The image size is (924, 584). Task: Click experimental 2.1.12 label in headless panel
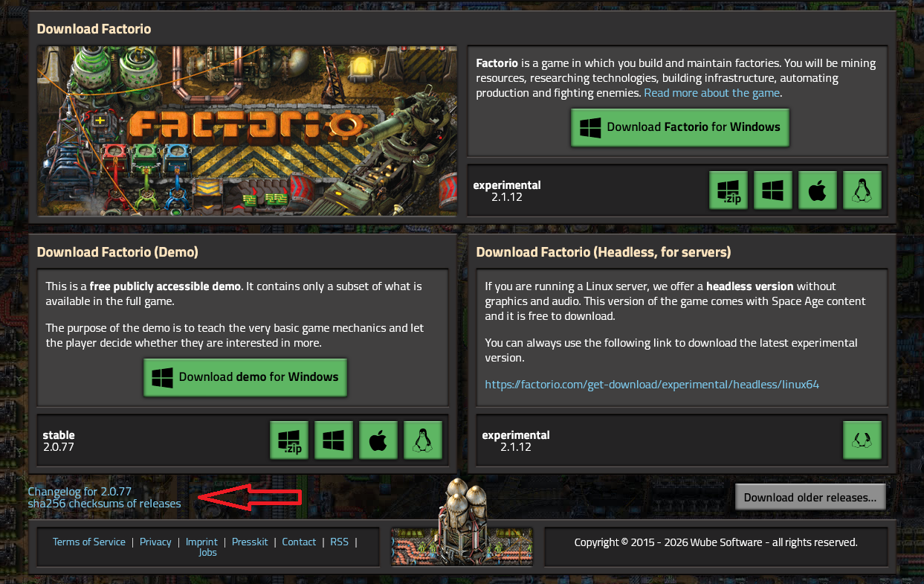point(516,441)
